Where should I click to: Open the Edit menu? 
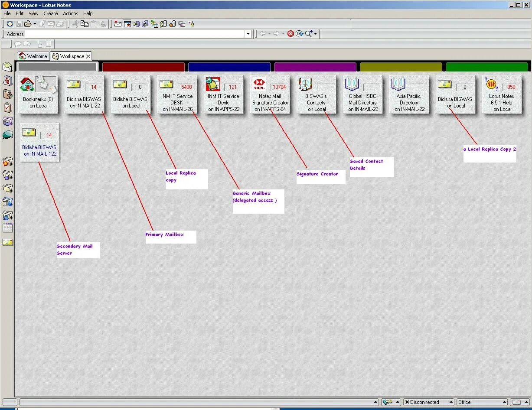pos(20,13)
